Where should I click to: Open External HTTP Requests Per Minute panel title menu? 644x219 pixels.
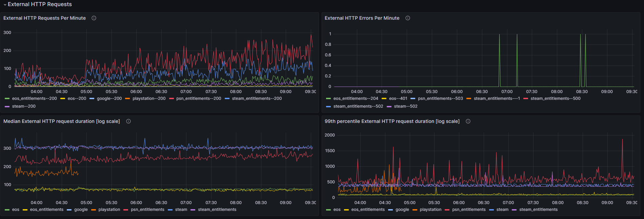coord(44,18)
